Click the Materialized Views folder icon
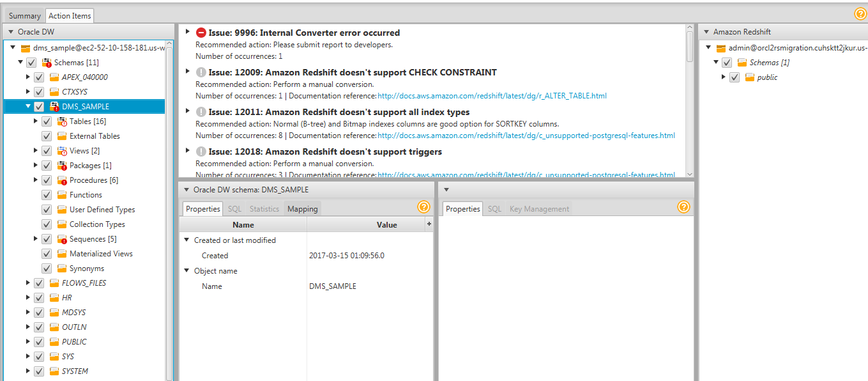 coord(62,254)
